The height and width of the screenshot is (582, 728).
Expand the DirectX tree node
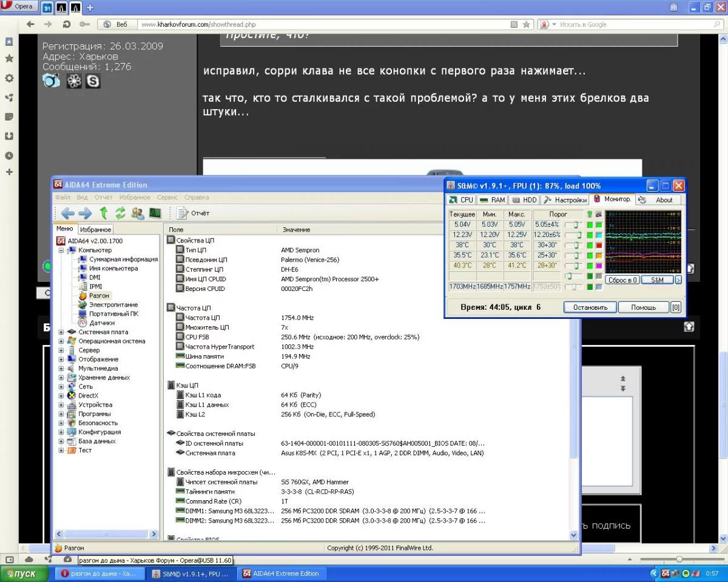click(61, 395)
